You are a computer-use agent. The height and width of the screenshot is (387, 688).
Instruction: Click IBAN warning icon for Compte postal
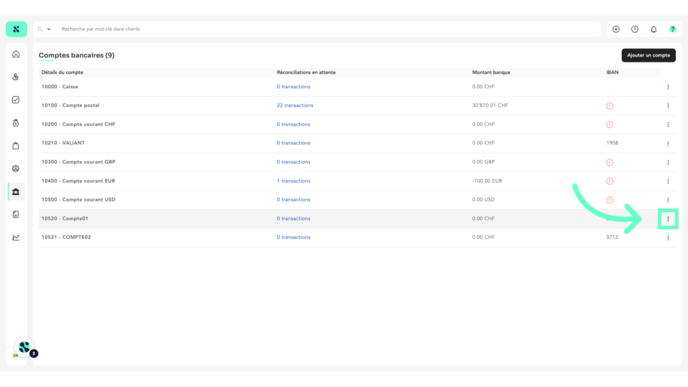[609, 106]
